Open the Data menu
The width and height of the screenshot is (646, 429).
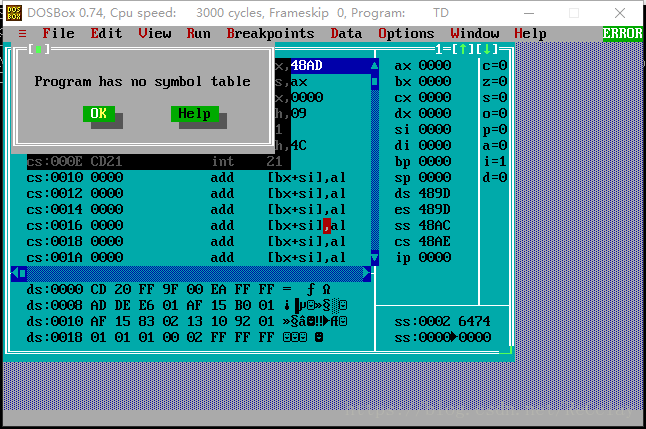pos(346,33)
